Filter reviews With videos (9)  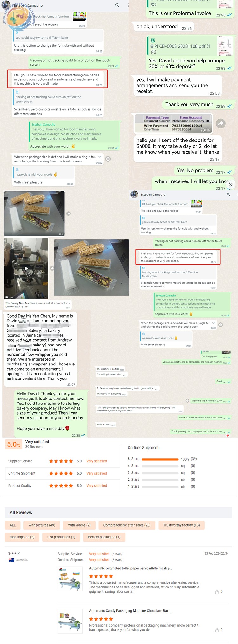pos(79,525)
